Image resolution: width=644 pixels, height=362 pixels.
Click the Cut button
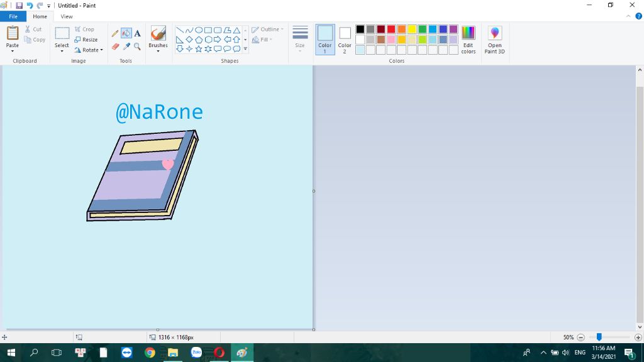click(x=33, y=29)
